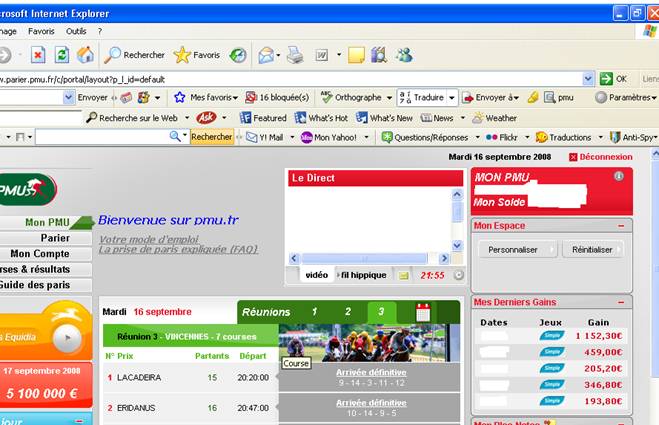Open Y! Mail toolbar item

(x=265, y=137)
